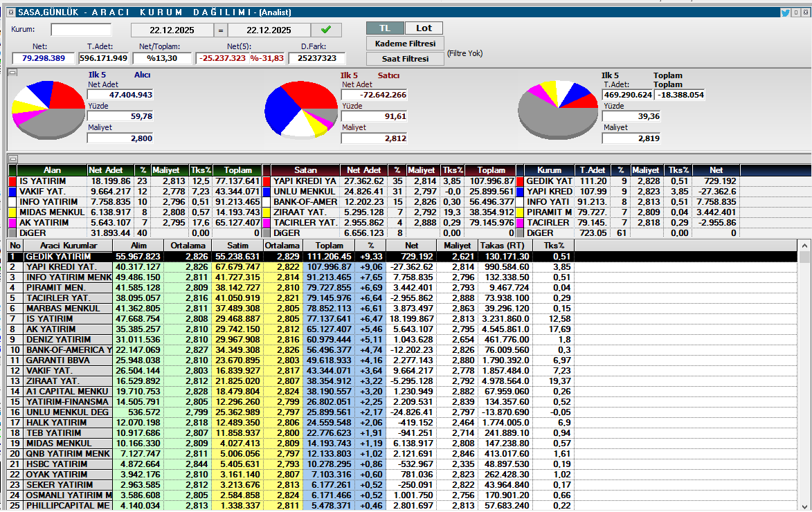Select GARANTI BBVA row
The width and height of the screenshot is (812, 512).
[x=402, y=360]
